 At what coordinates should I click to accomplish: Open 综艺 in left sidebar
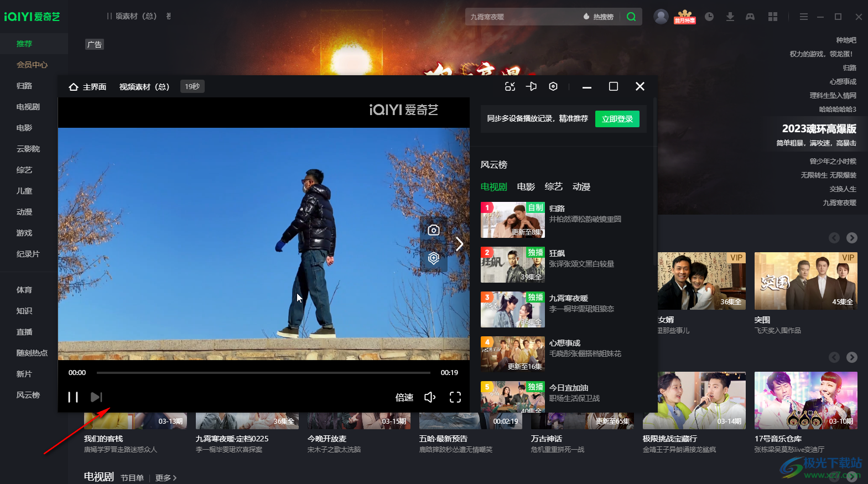click(x=24, y=170)
